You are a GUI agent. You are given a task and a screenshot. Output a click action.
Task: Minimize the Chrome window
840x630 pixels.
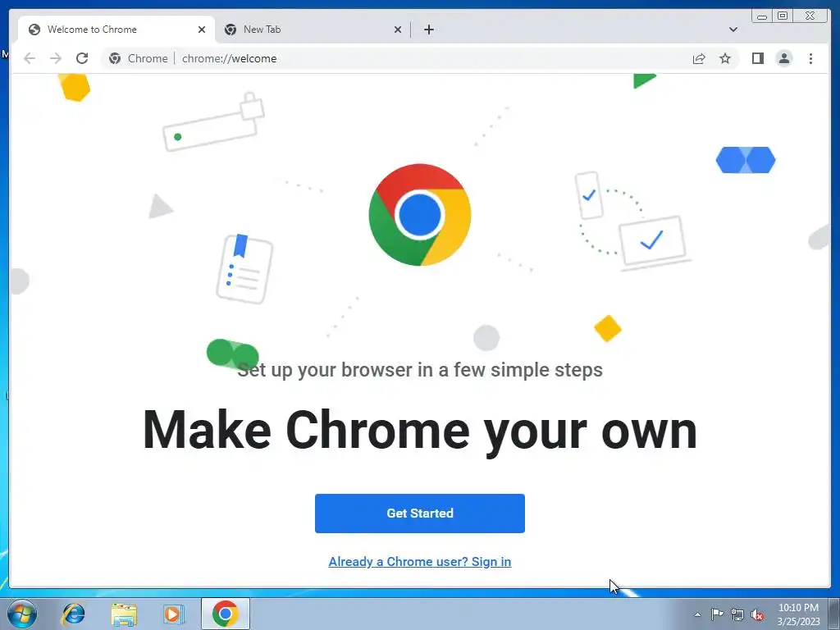coord(762,16)
